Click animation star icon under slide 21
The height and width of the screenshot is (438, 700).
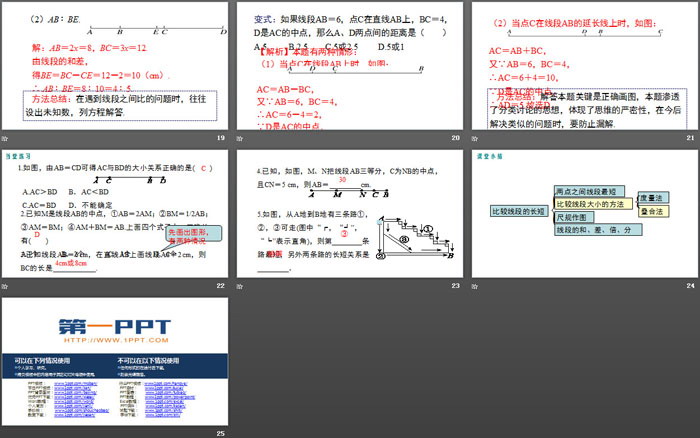tap(475, 137)
